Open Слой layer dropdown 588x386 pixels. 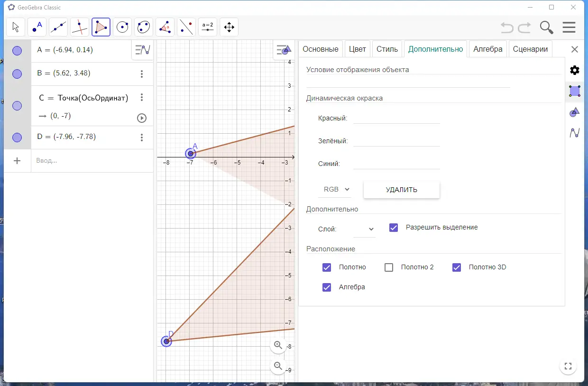[364, 229]
